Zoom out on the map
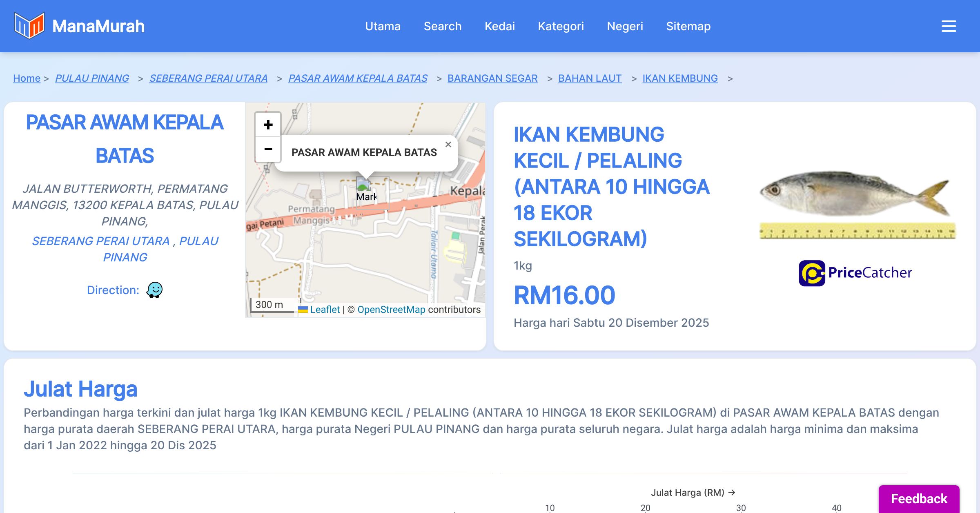Screen dimensions: 980x513 click(268, 149)
